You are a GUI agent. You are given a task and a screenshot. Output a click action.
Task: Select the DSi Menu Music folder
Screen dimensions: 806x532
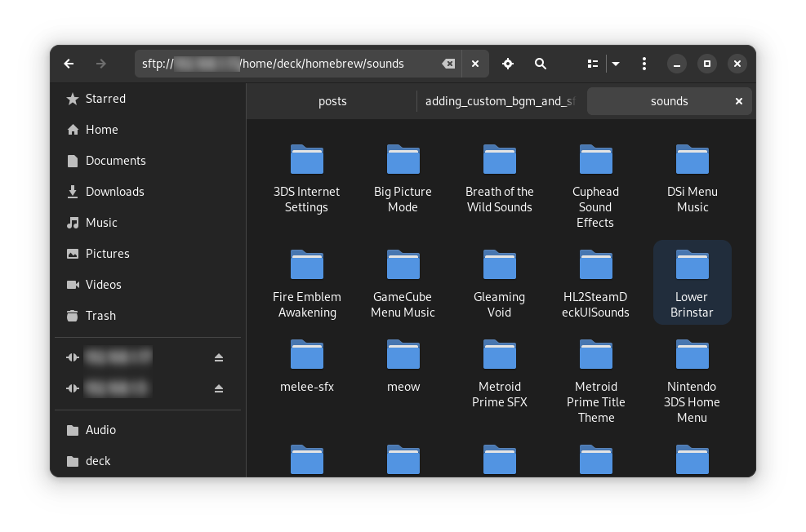[x=692, y=179]
